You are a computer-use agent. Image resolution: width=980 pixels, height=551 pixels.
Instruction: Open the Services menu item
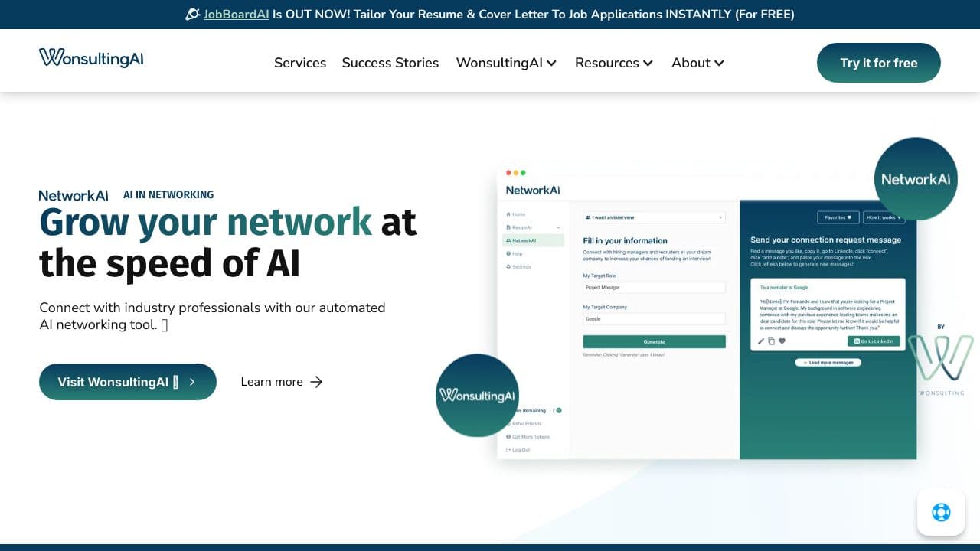tap(300, 63)
